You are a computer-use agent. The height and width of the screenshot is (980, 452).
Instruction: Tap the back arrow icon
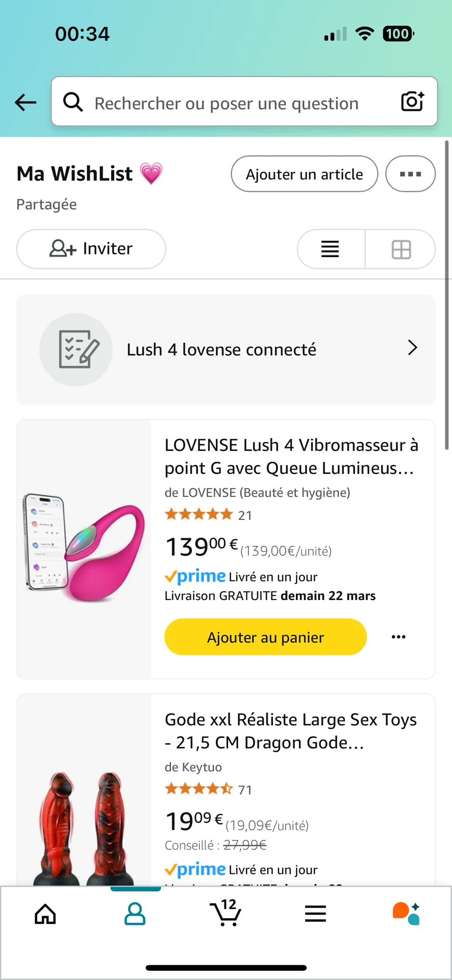[26, 102]
